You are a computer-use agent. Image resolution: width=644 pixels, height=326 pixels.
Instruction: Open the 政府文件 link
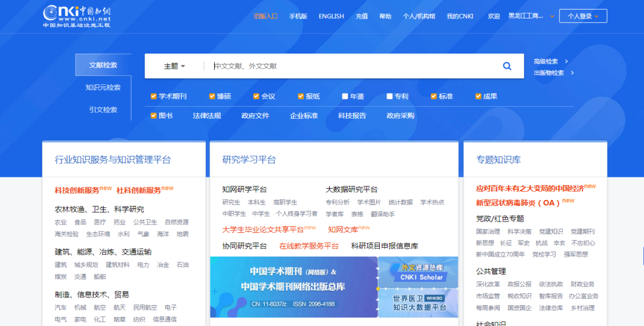coord(255,116)
